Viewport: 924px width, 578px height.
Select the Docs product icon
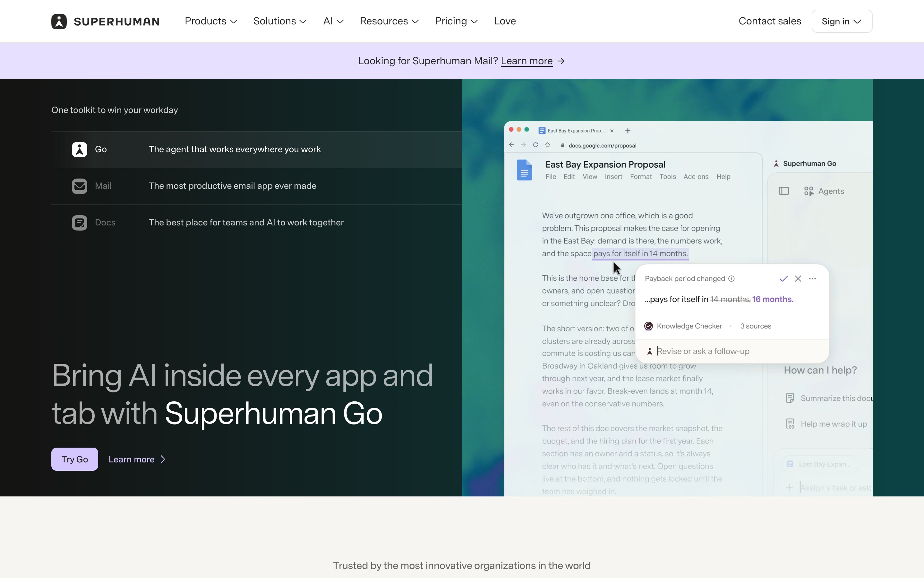(x=80, y=223)
